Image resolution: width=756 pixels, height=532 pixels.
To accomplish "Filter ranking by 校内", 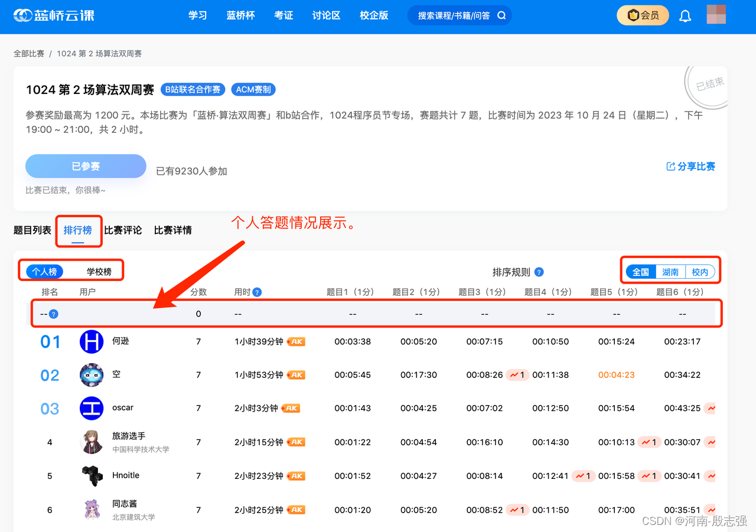I will 700,272.
